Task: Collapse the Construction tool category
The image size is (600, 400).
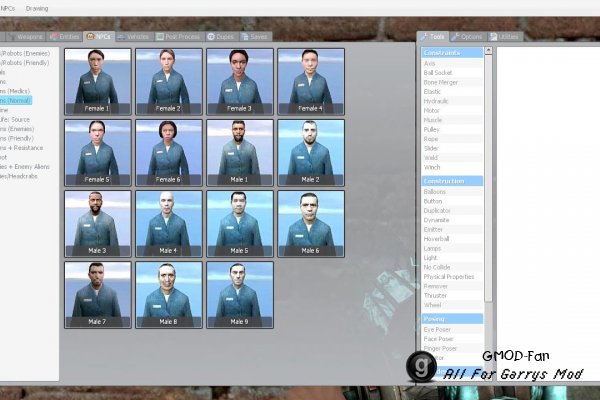Action: click(452, 181)
